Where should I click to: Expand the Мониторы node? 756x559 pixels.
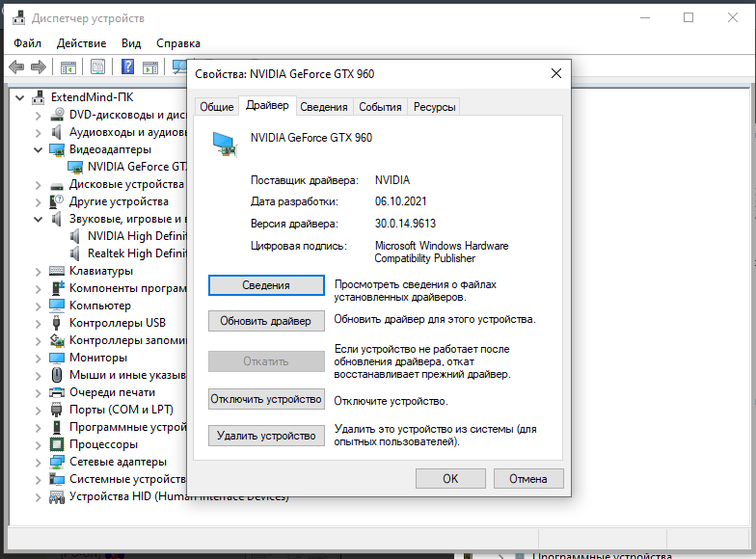coord(39,359)
